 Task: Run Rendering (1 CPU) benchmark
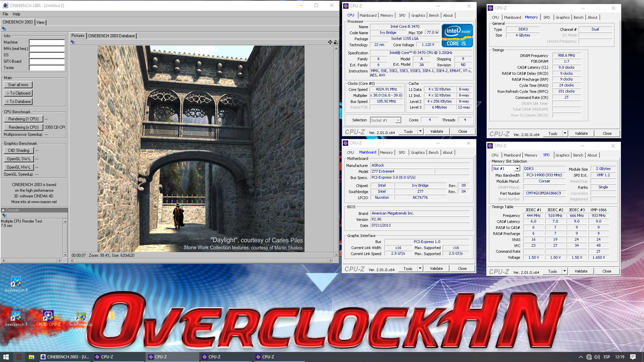coord(23,119)
